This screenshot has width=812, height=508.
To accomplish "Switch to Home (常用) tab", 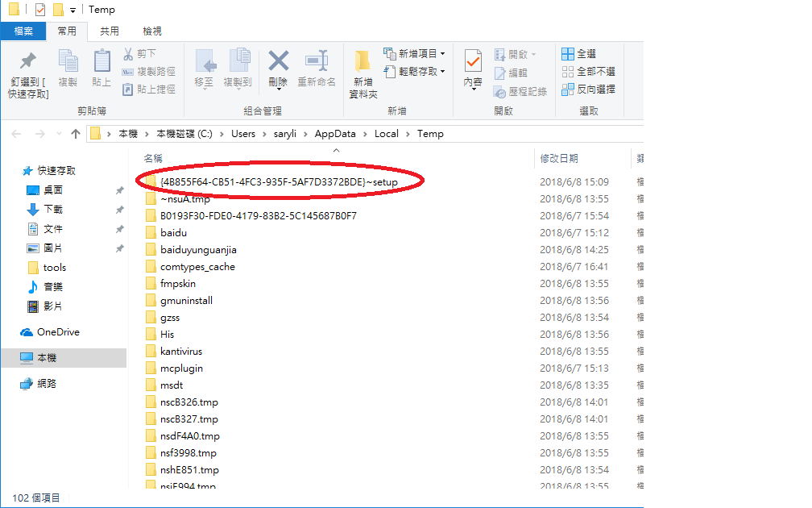I will coord(67,31).
